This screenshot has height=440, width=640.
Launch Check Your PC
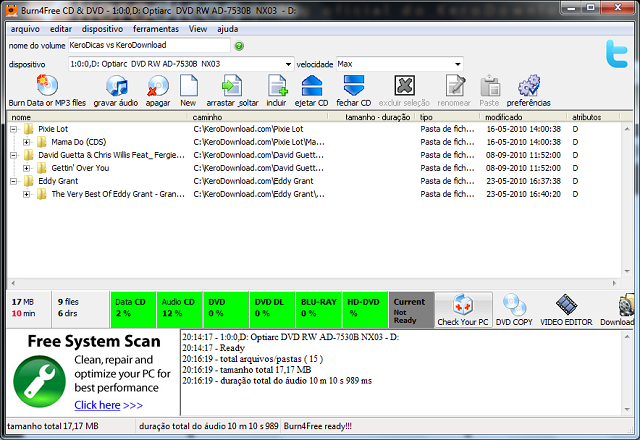pyautogui.click(x=463, y=310)
